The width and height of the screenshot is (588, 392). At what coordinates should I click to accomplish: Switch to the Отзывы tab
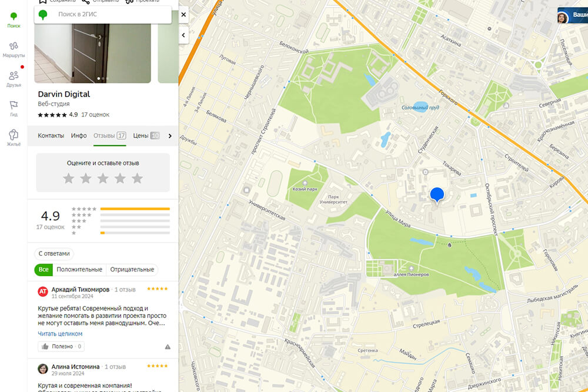[x=109, y=136]
